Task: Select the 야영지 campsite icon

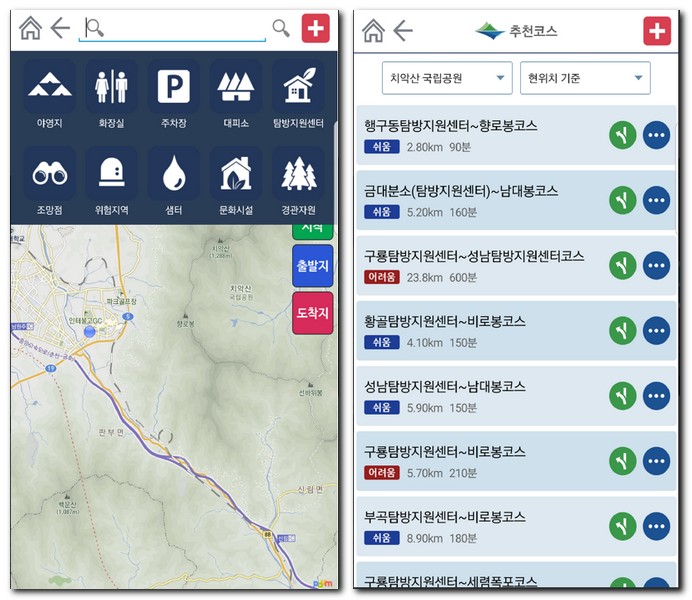Action: click(x=50, y=87)
